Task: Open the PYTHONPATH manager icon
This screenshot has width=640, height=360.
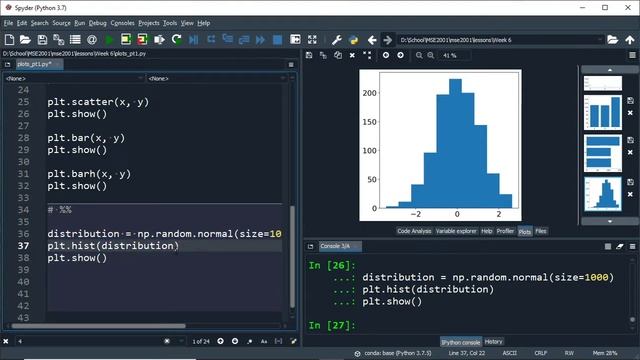Action: coord(353,40)
